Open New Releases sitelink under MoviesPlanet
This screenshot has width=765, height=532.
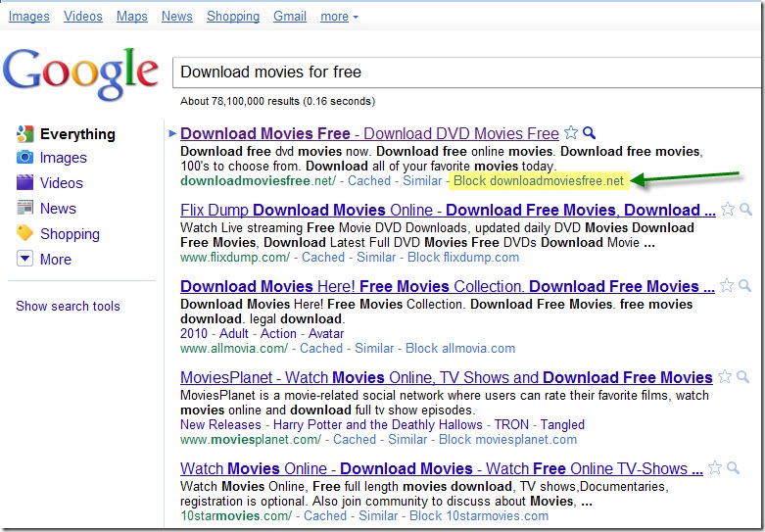click(220, 424)
